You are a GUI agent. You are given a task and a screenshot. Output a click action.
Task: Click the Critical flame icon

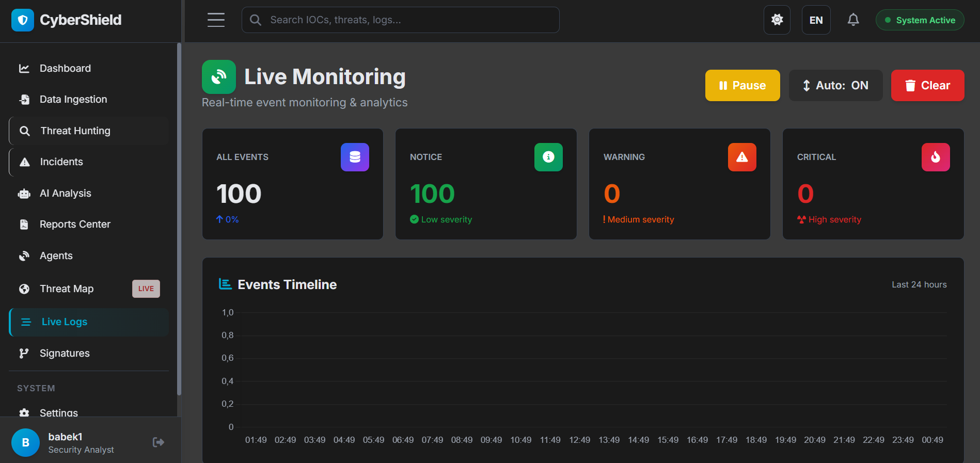coord(935,157)
